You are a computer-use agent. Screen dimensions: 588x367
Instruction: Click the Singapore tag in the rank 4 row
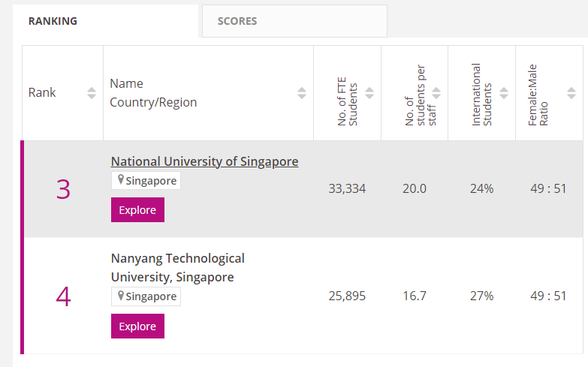click(151, 296)
